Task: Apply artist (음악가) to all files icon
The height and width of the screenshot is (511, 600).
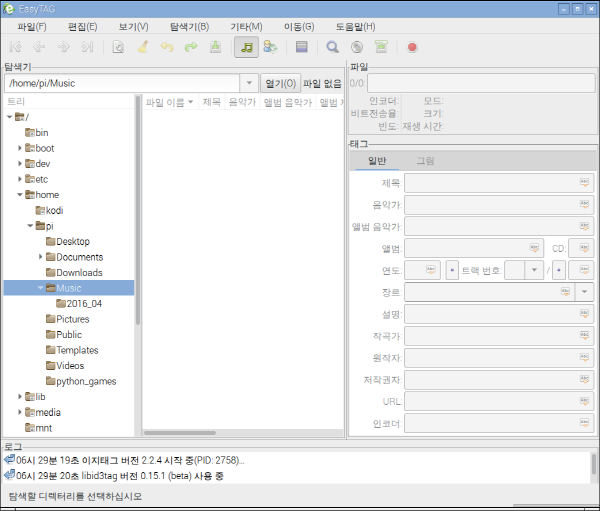Action: (x=584, y=204)
